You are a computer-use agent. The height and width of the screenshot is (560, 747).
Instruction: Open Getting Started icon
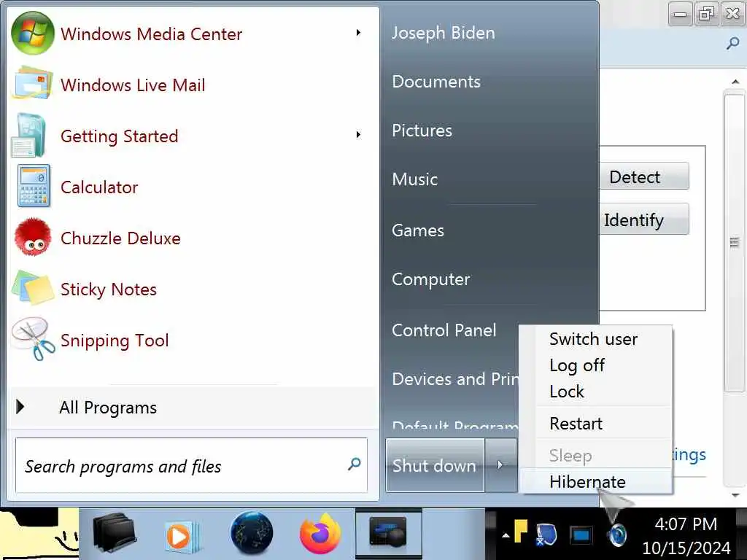tap(29, 136)
